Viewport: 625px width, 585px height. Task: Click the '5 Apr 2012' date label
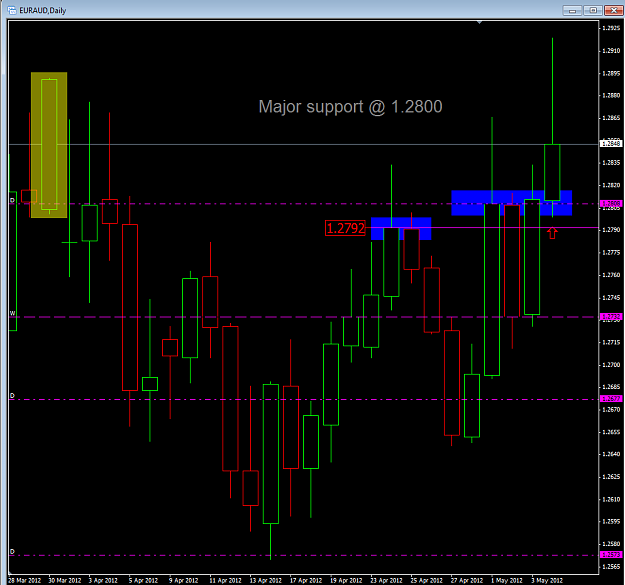tap(143, 580)
